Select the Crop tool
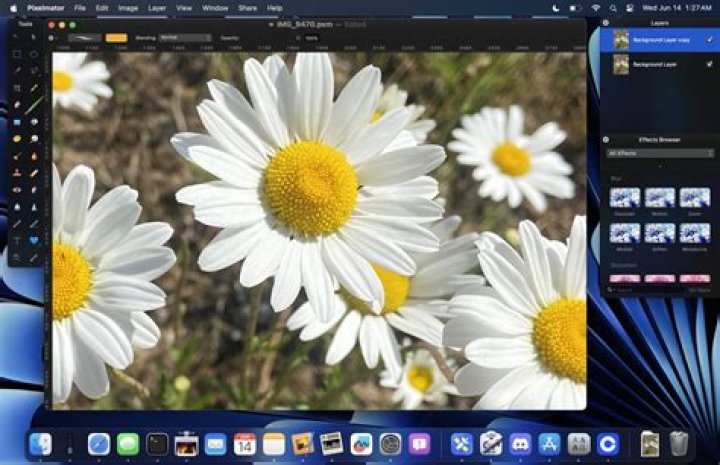 point(17,88)
